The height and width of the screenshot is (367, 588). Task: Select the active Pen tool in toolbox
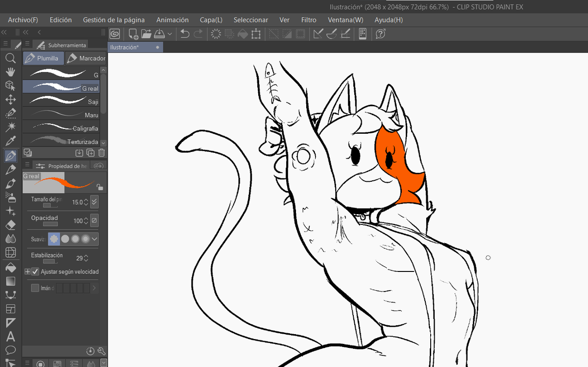pos(10,156)
